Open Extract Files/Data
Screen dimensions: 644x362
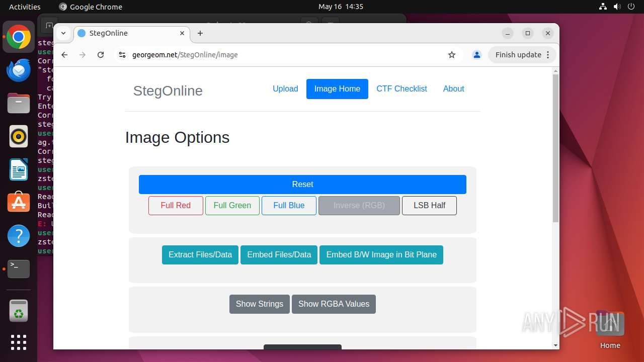pos(200,255)
